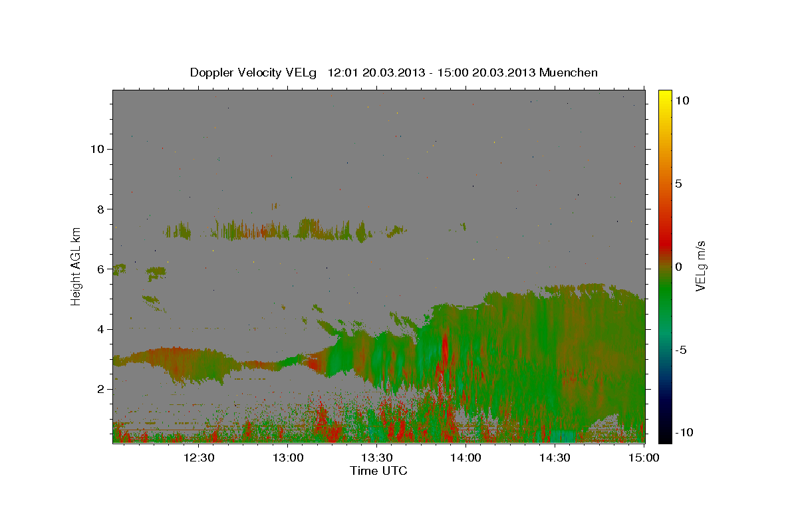Image resolution: width=798 pixels, height=532 pixels.
Task: Click the height tick label 4
Action: (x=102, y=329)
